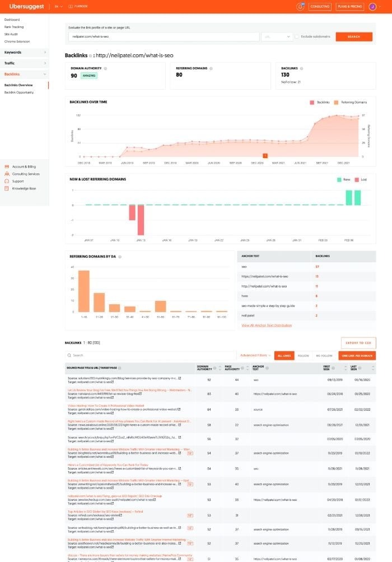The height and width of the screenshot is (562, 392).
Task: Click the orange Search button
Action: tap(354, 36)
